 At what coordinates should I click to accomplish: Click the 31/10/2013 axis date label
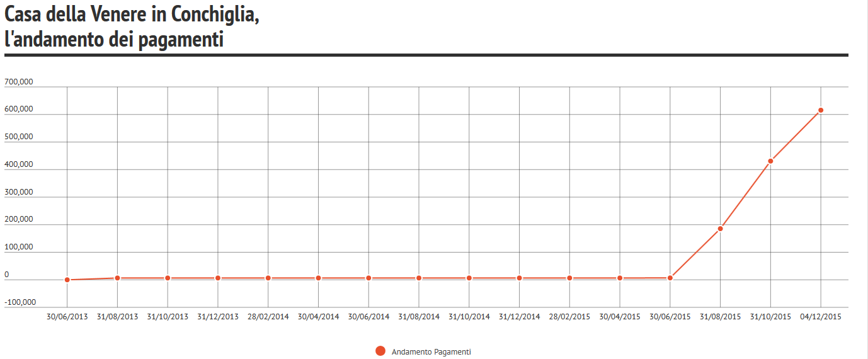(168, 317)
